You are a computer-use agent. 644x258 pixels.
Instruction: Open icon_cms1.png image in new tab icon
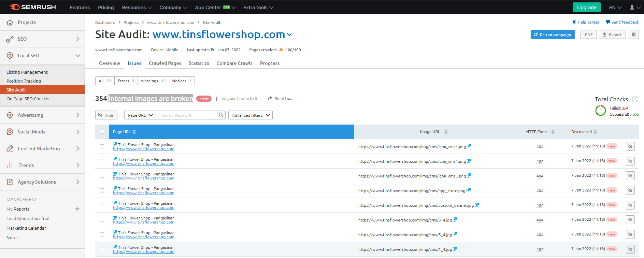pyautogui.click(x=469, y=146)
